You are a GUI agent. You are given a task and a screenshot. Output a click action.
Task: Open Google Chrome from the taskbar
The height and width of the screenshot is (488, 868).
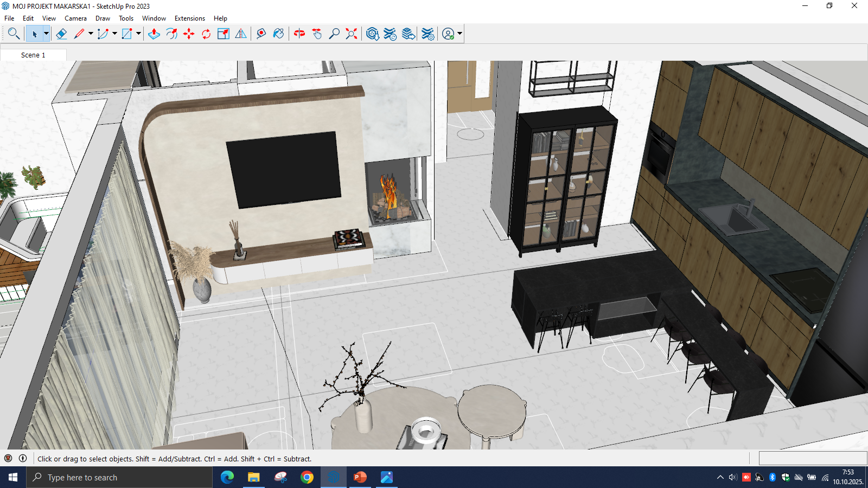[x=307, y=477]
